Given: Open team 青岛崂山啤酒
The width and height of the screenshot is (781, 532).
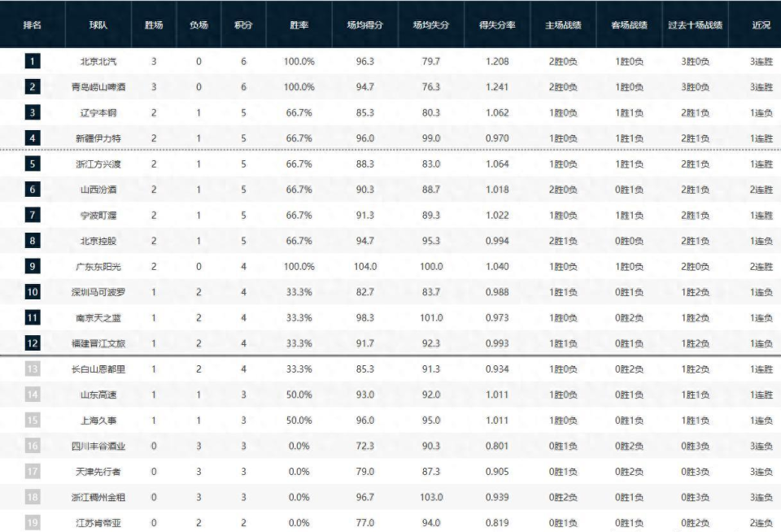Looking at the screenshot, I should point(98,87).
